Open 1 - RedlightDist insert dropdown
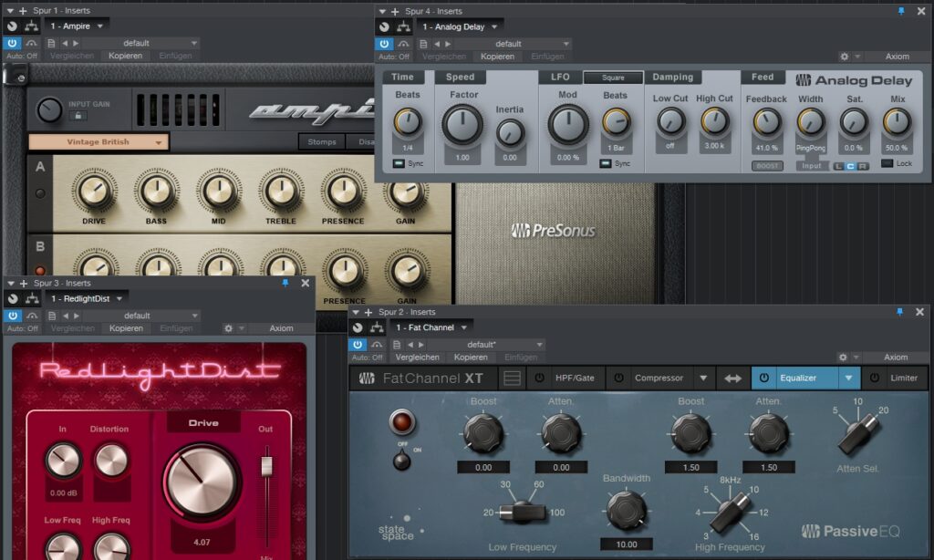The width and height of the screenshot is (934, 560). click(119, 298)
